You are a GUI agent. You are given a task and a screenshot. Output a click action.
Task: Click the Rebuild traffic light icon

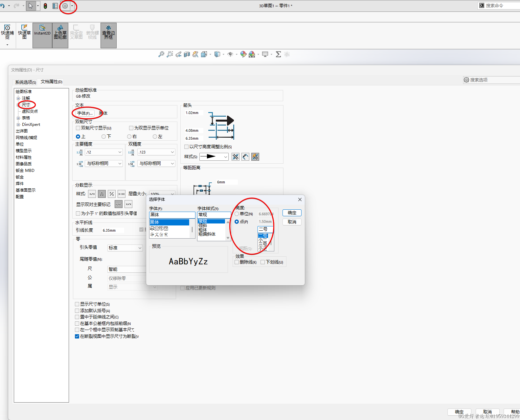click(x=45, y=6)
